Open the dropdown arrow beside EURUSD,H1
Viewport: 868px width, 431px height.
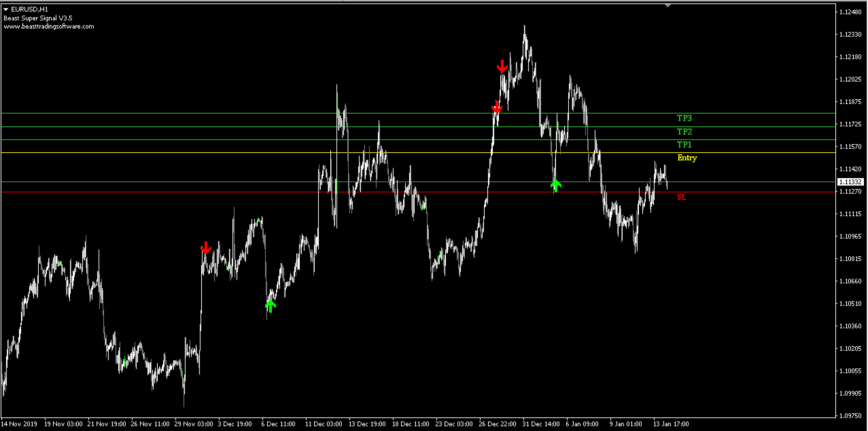(x=6, y=10)
